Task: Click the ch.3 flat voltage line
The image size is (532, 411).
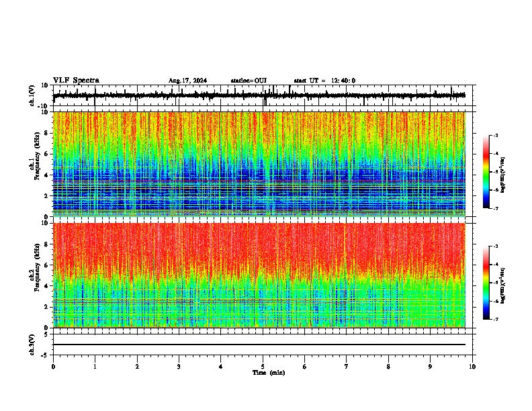Action: point(259,345)
